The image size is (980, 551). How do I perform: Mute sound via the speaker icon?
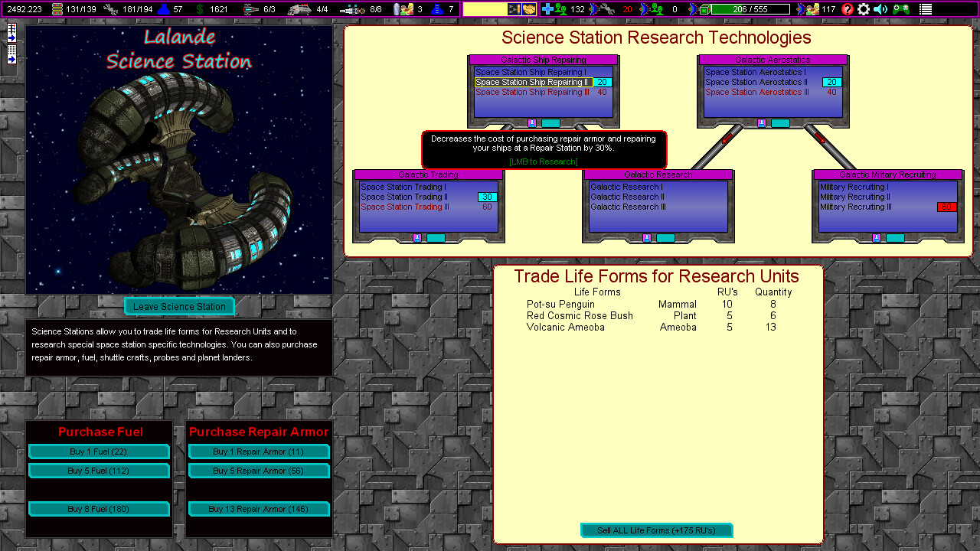point(880,9)
